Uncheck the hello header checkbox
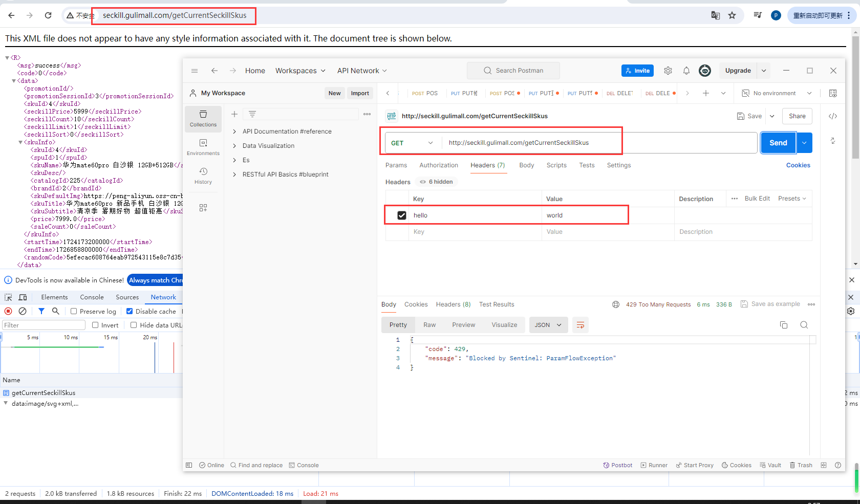The height and width of the screenshot is (504, 860). (402, 215)
